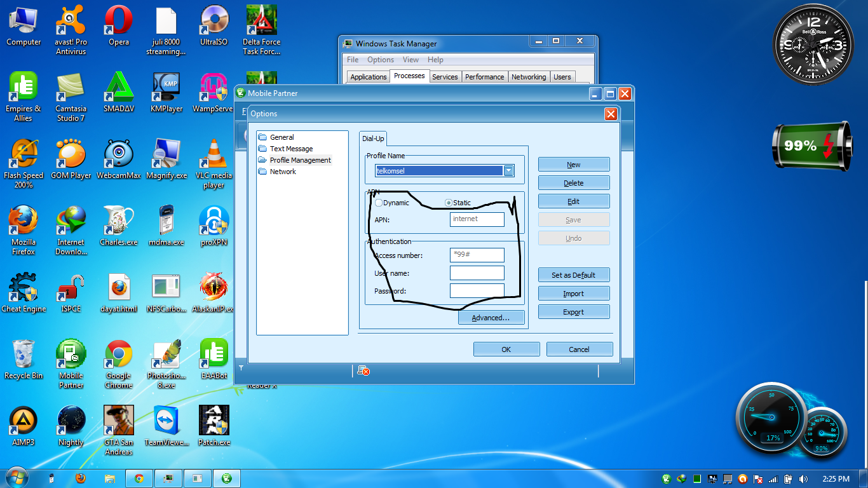
Task: Select the GOM Player icon
Action: pos(71,160)
